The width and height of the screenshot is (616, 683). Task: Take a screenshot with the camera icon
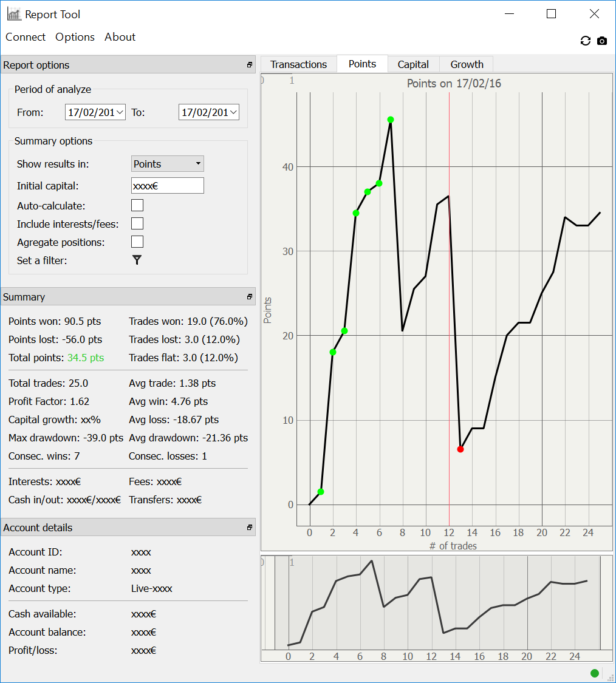pos(602,41)
